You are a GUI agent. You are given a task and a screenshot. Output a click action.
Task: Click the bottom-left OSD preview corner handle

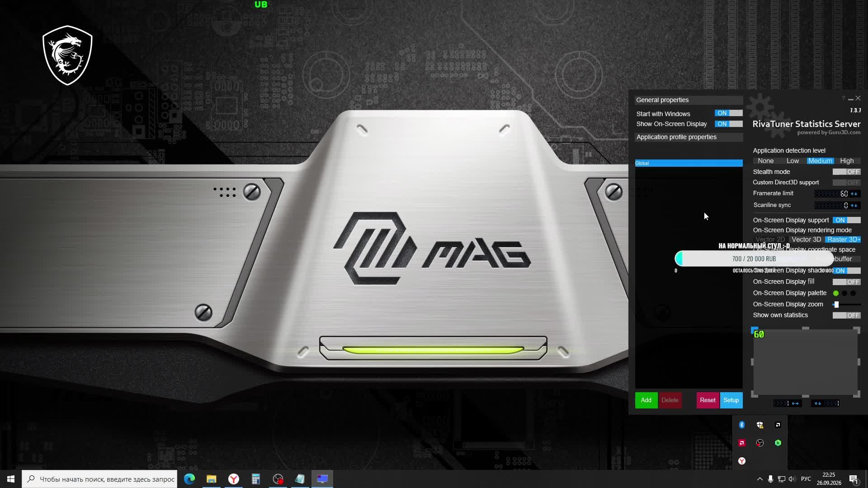point(754,394)
